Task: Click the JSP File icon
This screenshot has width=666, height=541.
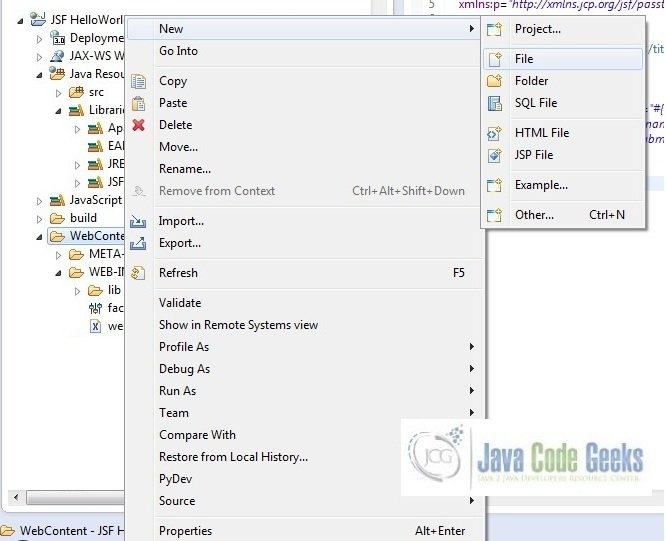Action: pos(494,155)
